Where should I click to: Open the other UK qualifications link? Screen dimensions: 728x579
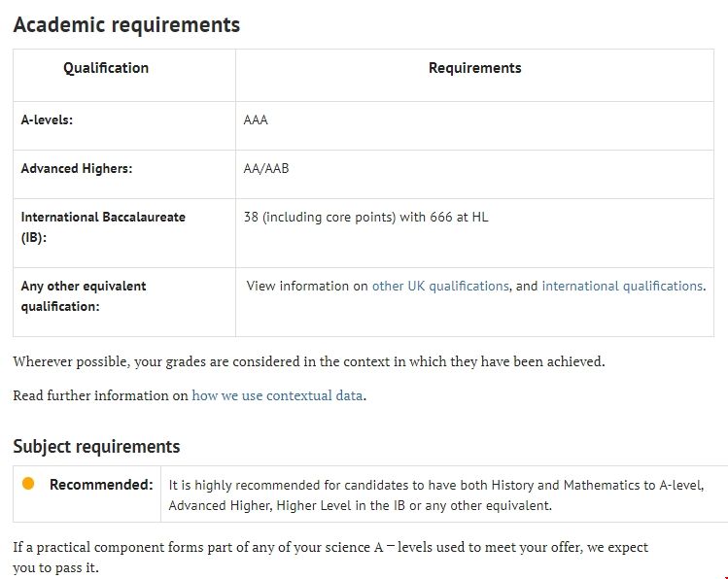(x=440, y=286)
